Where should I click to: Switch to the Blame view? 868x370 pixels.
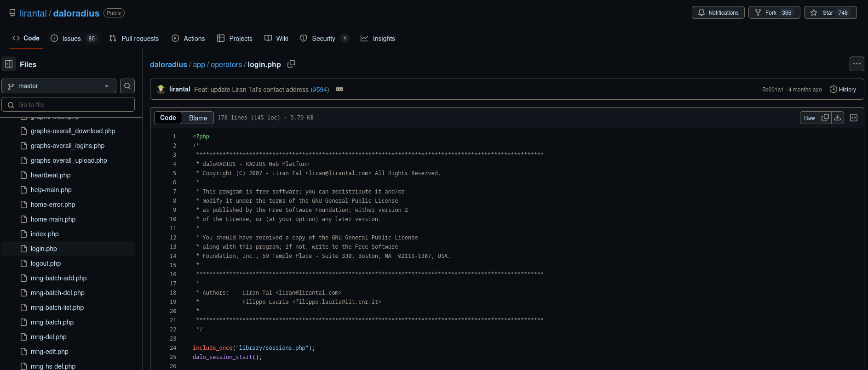click(198, 118)
